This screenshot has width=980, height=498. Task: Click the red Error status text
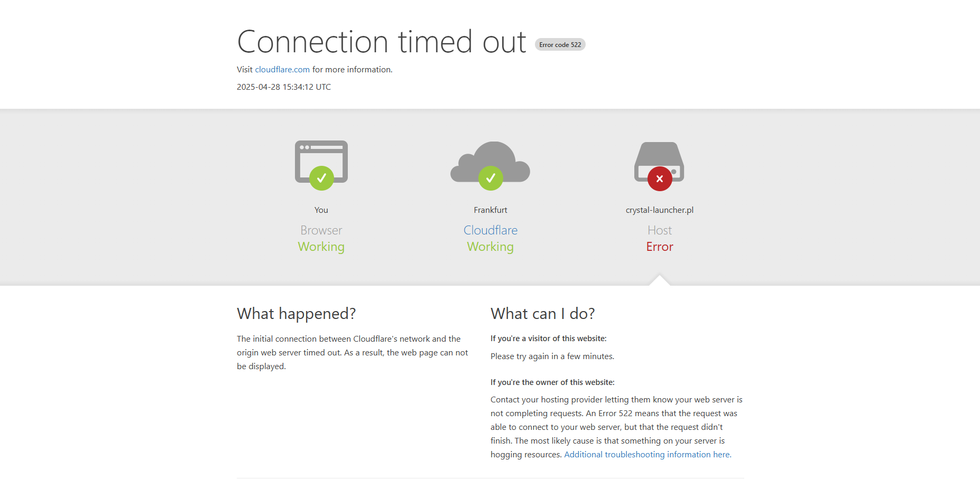pos(660,247)
